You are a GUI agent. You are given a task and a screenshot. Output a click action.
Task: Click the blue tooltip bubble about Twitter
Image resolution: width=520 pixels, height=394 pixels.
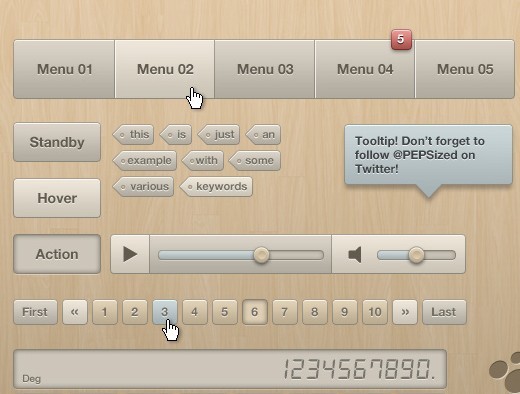[x=428, y=155]
